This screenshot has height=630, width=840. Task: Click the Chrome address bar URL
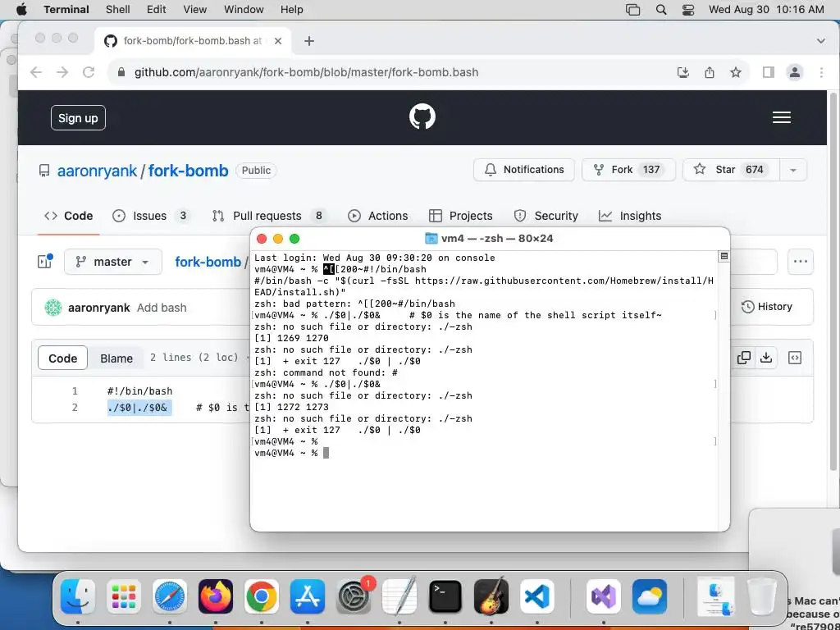pyautogui.click(x=306, y=72)
